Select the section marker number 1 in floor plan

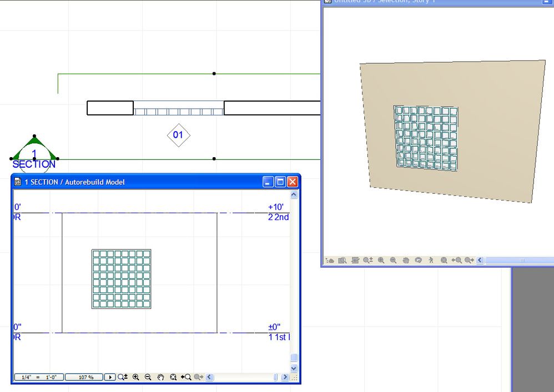point(34,153)
